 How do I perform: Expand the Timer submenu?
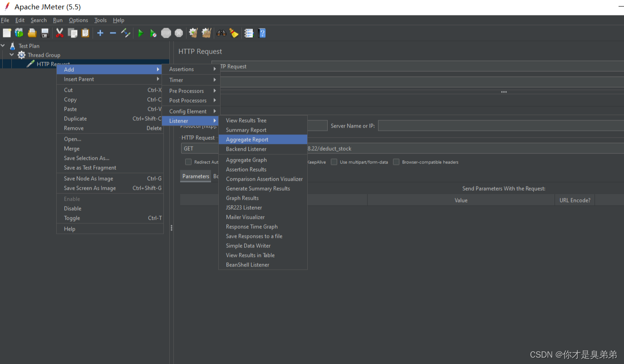tap(191, 80)
